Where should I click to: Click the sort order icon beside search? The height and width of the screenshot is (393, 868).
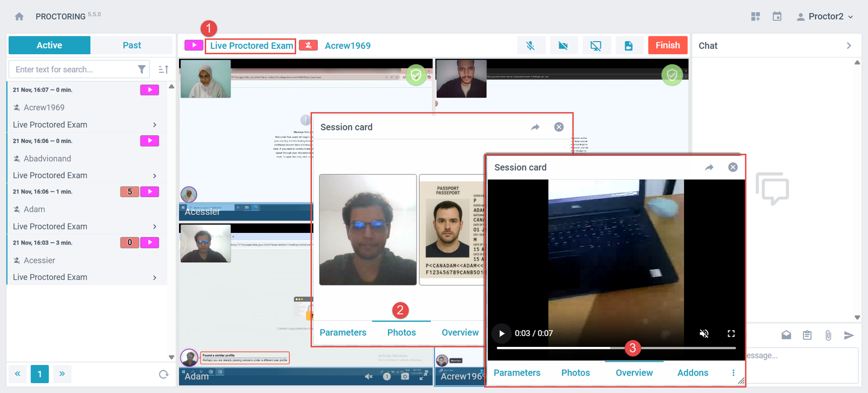pyautogui.click(x=163, y=69)
